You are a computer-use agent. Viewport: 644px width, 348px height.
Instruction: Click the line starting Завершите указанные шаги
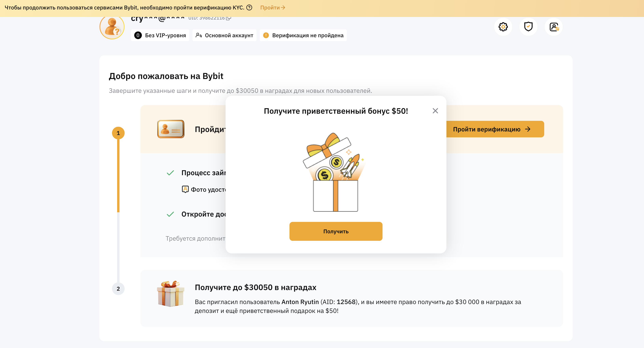point(240,91)
